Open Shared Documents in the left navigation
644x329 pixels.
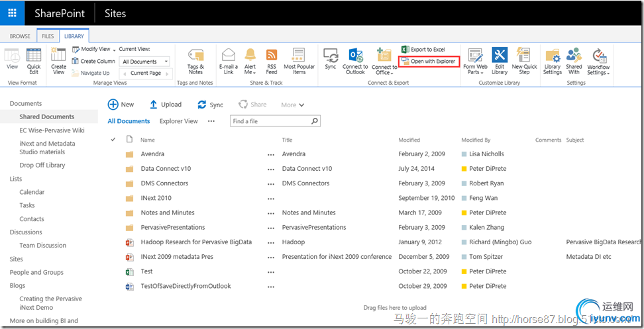point(47,117)
